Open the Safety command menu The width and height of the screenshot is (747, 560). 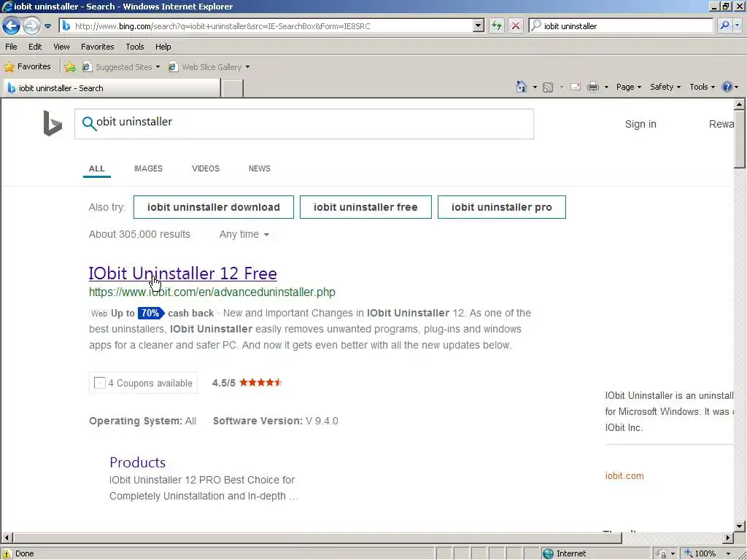click(665, 87)
